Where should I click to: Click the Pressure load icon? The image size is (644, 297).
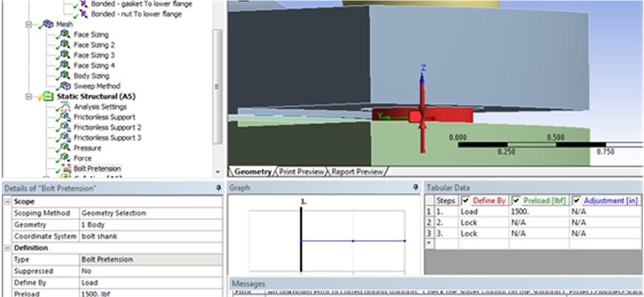(x=65, y=148)
